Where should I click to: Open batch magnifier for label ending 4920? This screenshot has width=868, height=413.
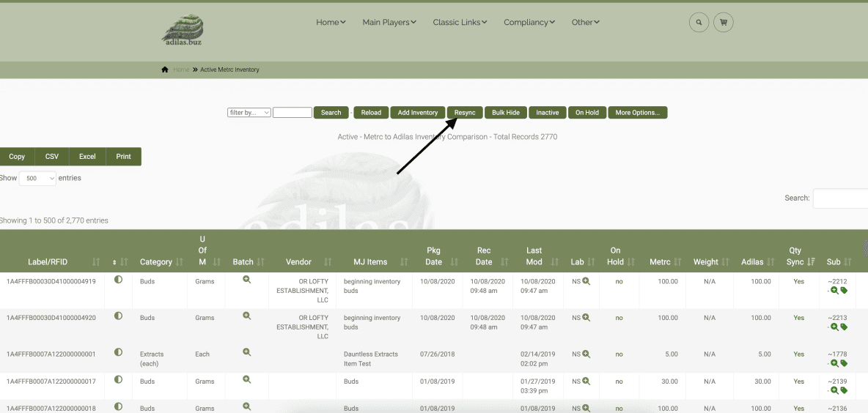pyautogui.click(x=247, y=316)
